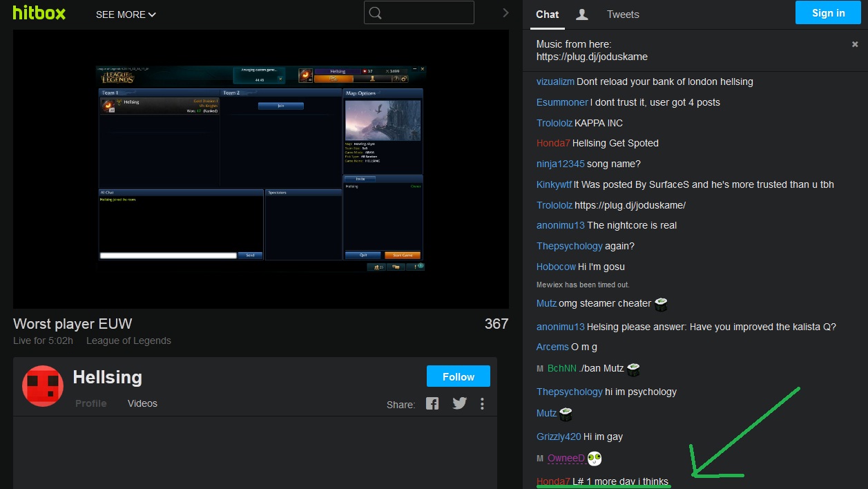The image size is (868, 489).
Task: Click the emote in Mutz's steamer cheater message
Action: tap(661, 303)
